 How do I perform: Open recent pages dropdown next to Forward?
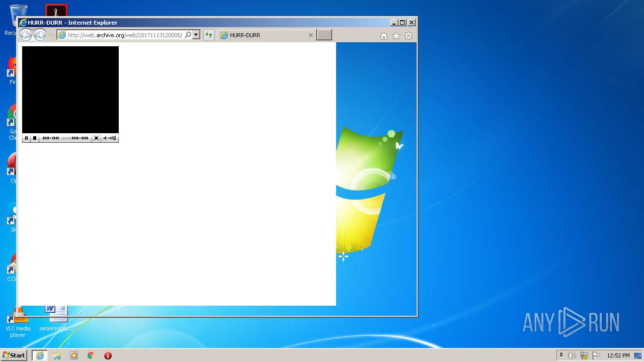[x=51, y=35]
